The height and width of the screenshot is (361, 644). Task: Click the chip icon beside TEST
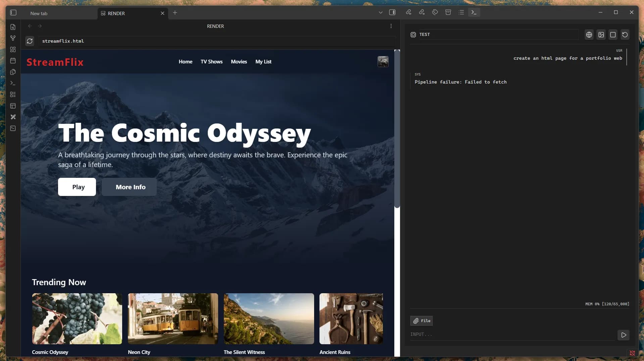click(x=413, y=35)
